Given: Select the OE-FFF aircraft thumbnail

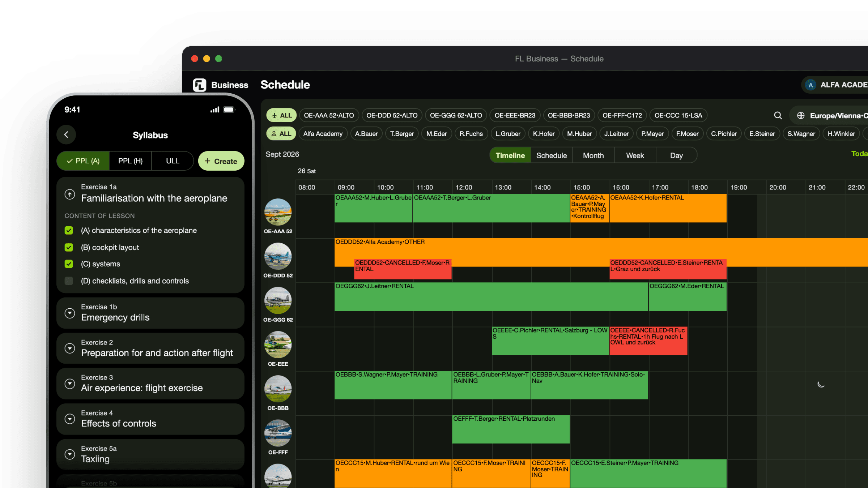Looking at the screenshot, I should click(x=278, y=433).
